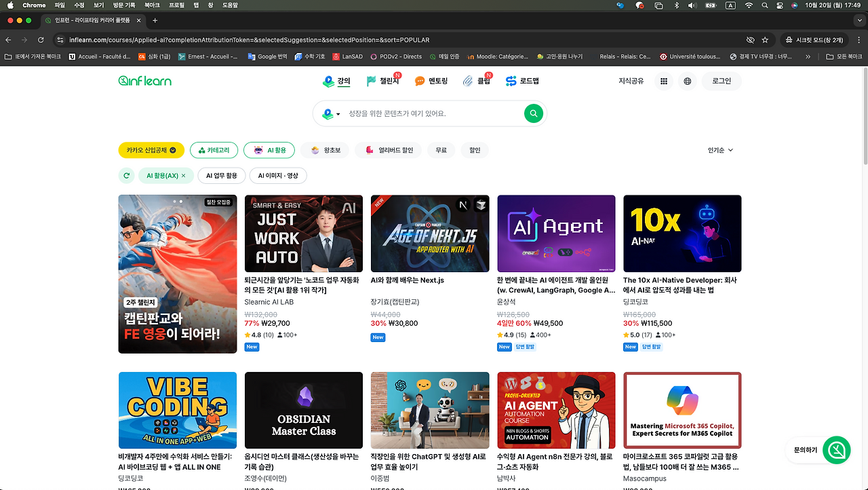Toggle the 얼리버드 할인 filter

click(389, 150)
